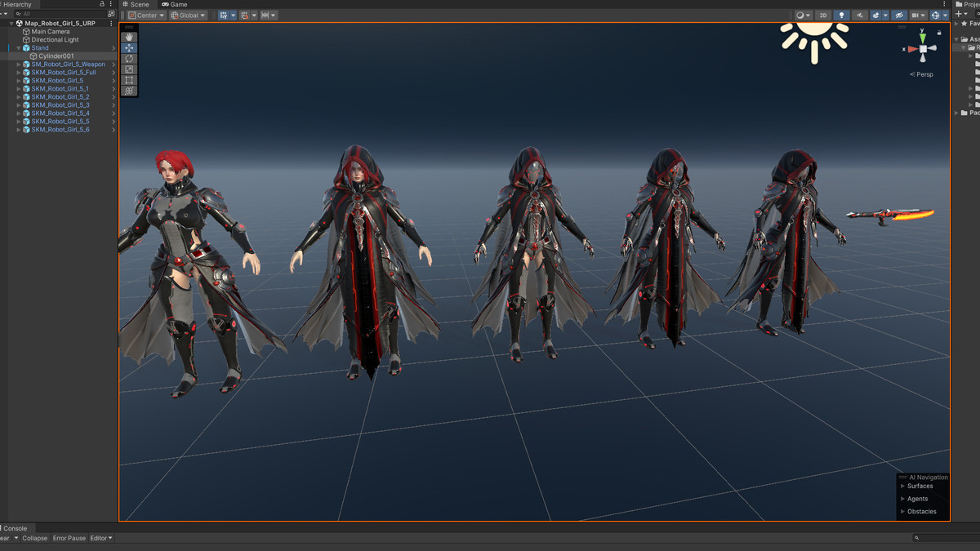Collapse the Stand object in Hierarchy
This screenshot has width=980, height=551.
coord(19,48)
